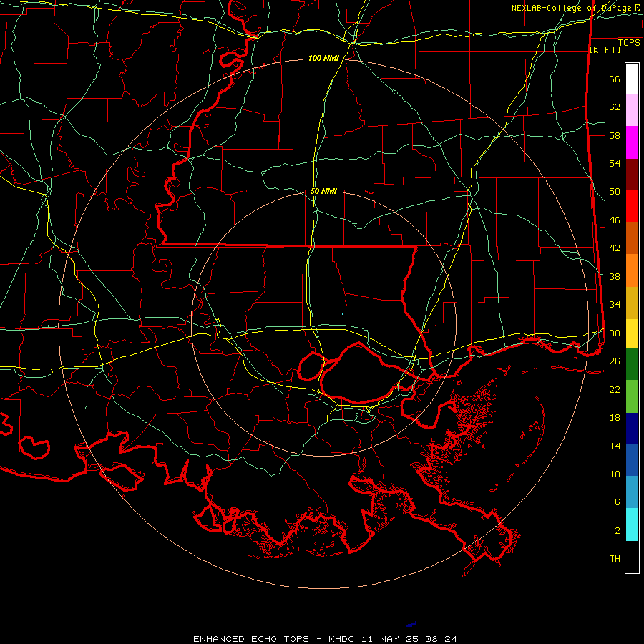Click the 34 legend value
Image resolution: width=644 pixels, height=644 pixels.
click(x=615, y=304)
